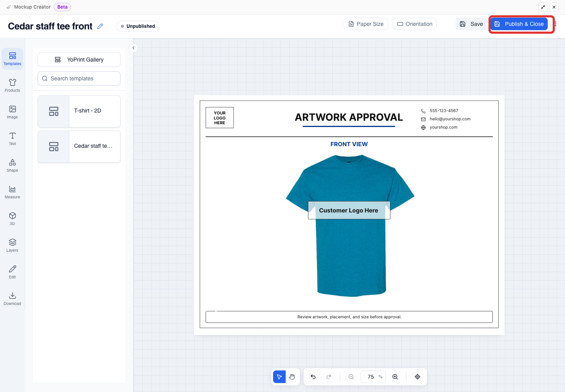The image size is (565, 392).
Task: Select the Templates tab in sidebar
Action: pos(12,59)
